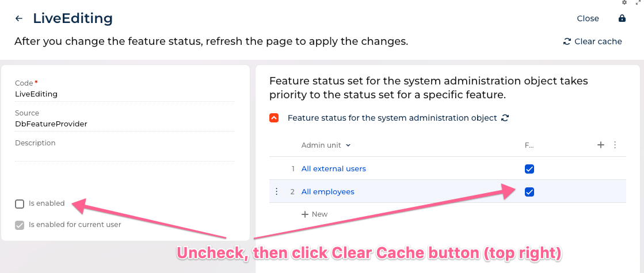Click the lock icon next to Close
Viewport: 644px width, 273px height.
tap(622, 18)
